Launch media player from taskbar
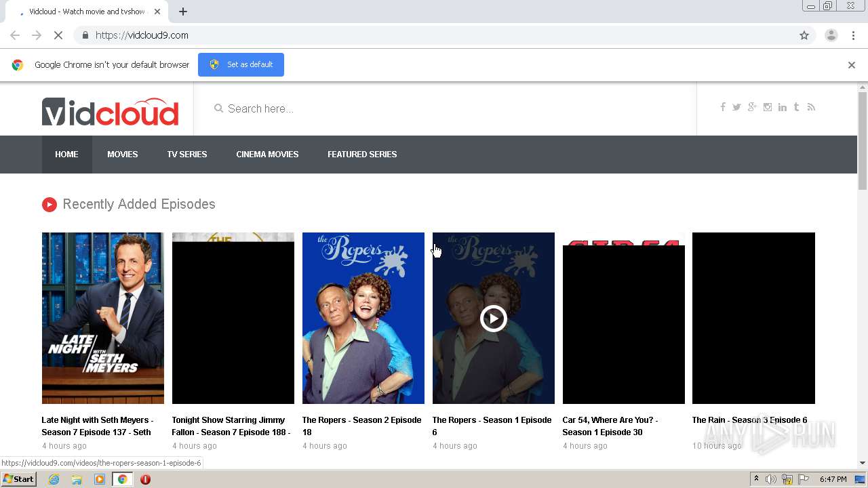The height and width of the screenshot is (488, 868). tap(100, 479)
